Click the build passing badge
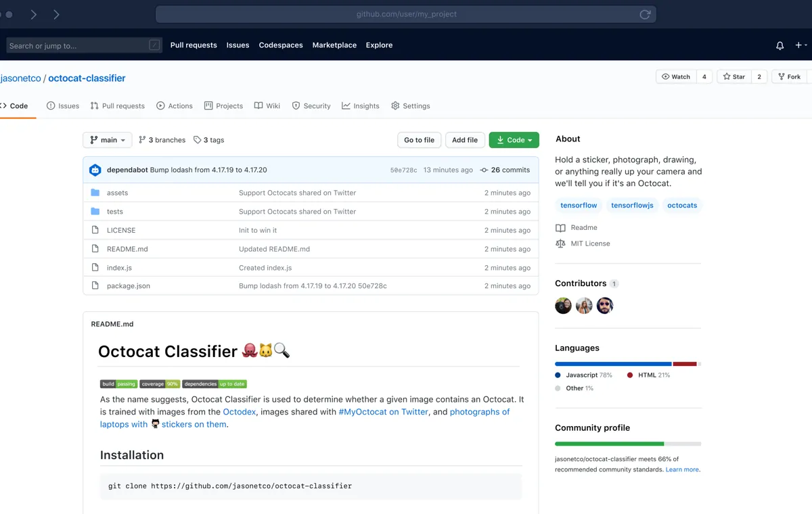 118,384
